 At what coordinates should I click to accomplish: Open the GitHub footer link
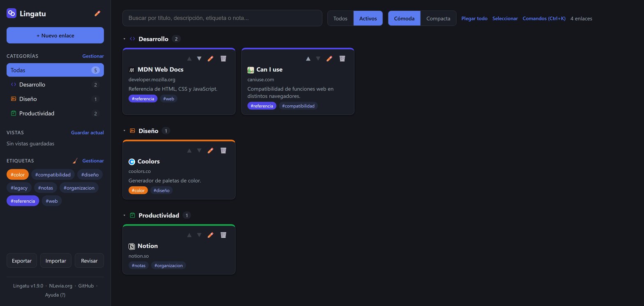86,286
